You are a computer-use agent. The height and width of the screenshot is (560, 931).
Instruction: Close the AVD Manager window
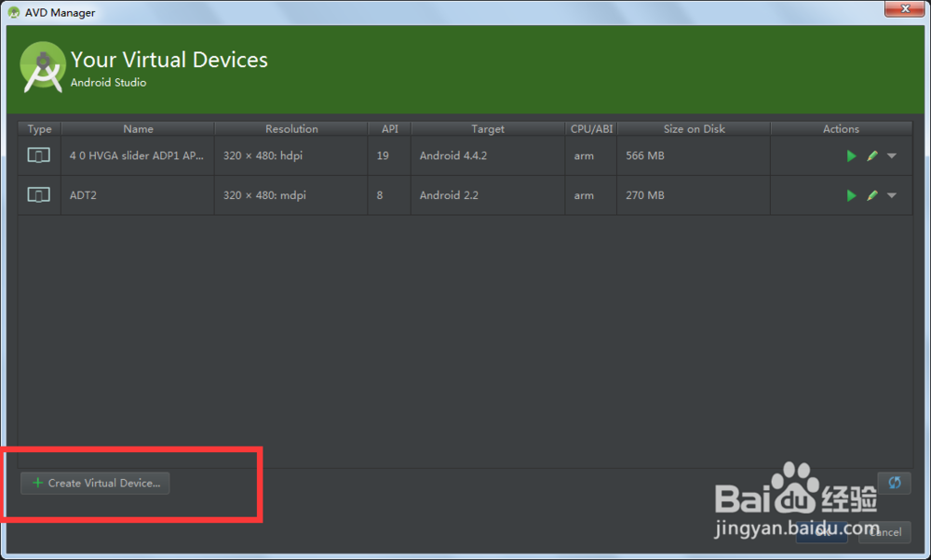[904, 8]
